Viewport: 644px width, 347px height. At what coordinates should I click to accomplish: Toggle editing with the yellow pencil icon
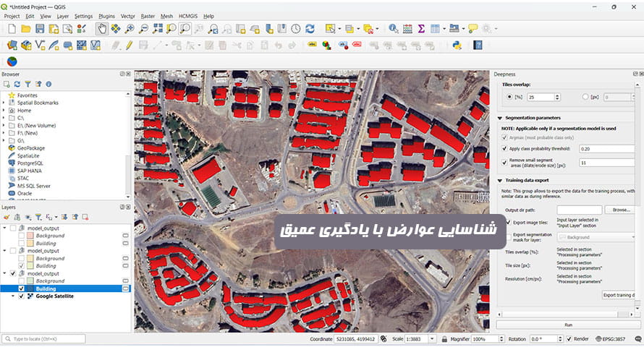coord(130,45)
